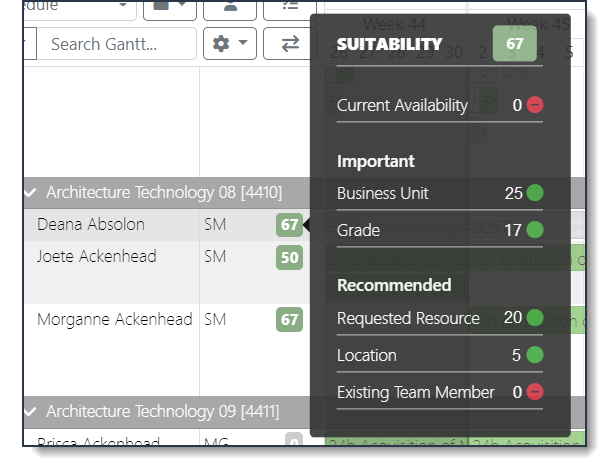Click Deana Absolon's 67 suitability badge
Screen dimensions: 607x467
pyautogui.click(x=289, y=225)
